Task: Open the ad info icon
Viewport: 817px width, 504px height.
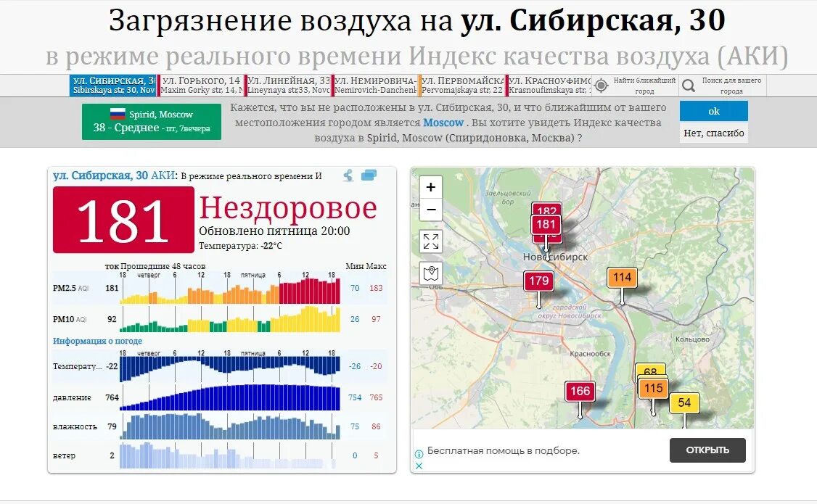Action: [419, 454]
